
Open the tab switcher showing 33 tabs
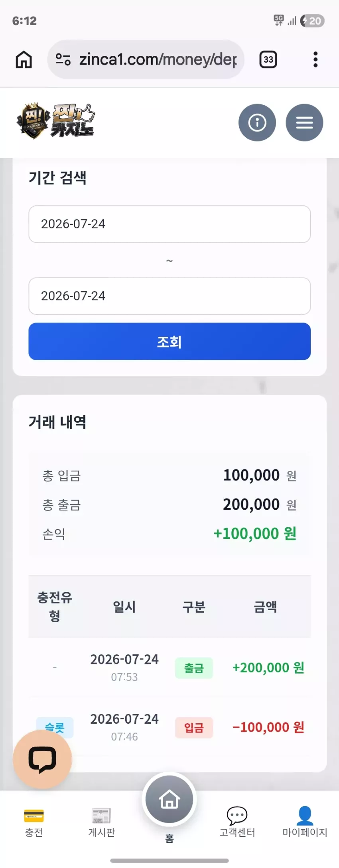pos(268,60)
